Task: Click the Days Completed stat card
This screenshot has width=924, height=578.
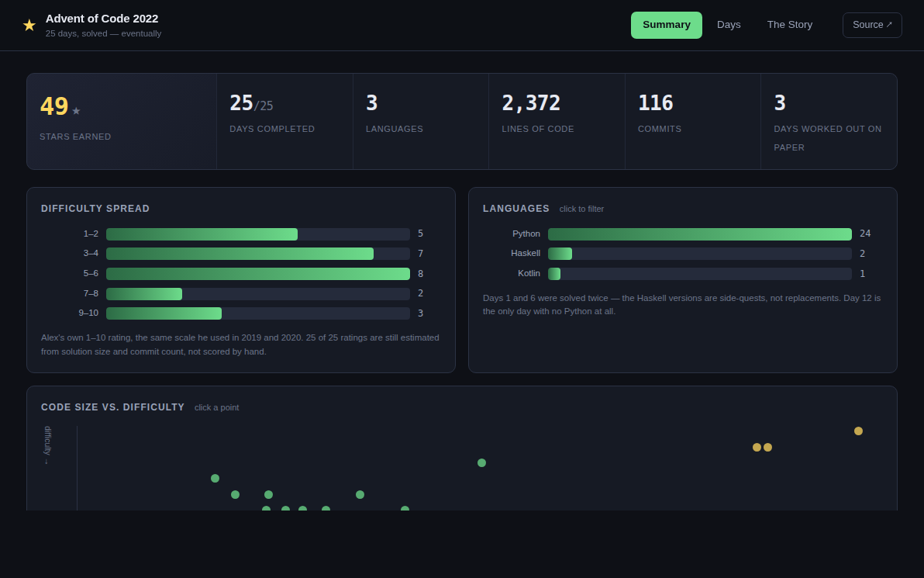Action: pyautogui.click(x=284, y=122)
